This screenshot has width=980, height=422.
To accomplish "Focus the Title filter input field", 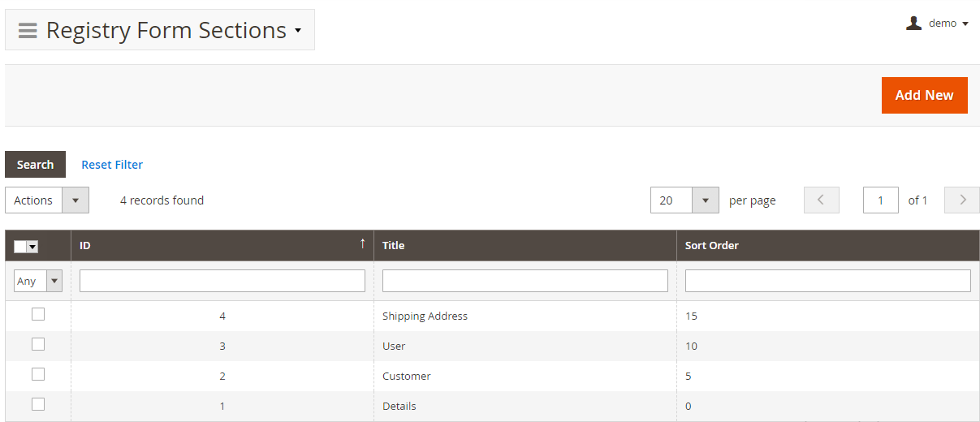I will click(525, 281).
